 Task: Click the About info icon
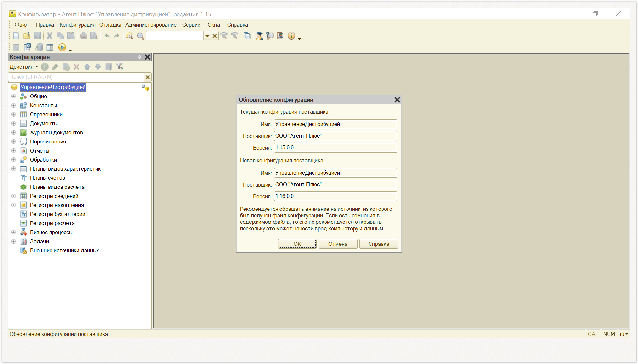pos(291,36)
